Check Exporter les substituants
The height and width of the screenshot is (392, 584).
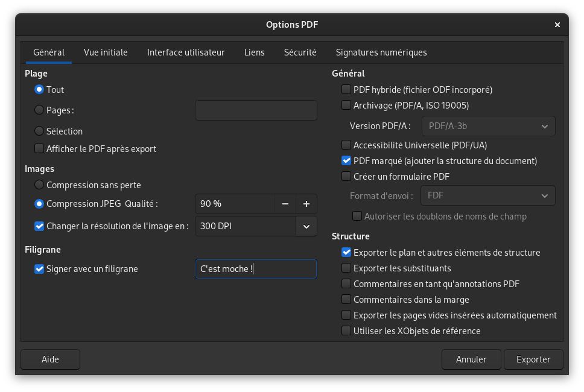pos(346,268)
